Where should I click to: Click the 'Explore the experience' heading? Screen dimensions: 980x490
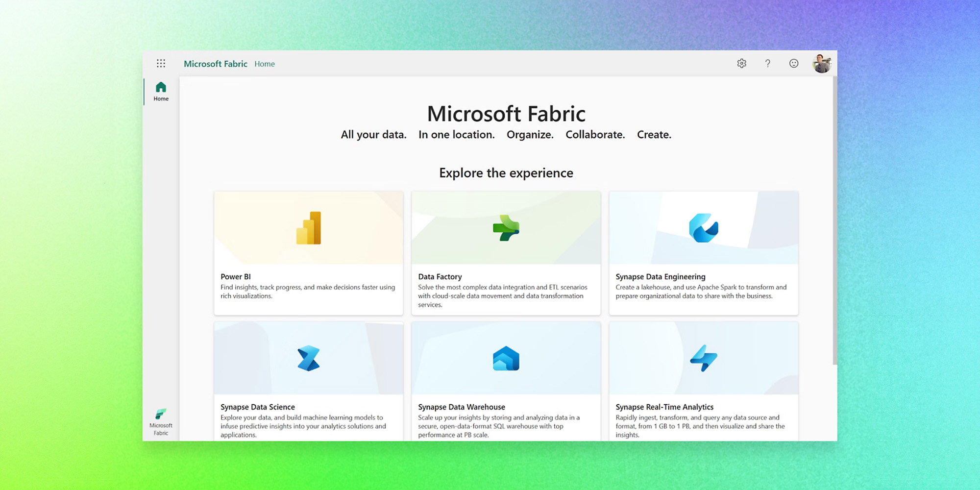(506, 173)
